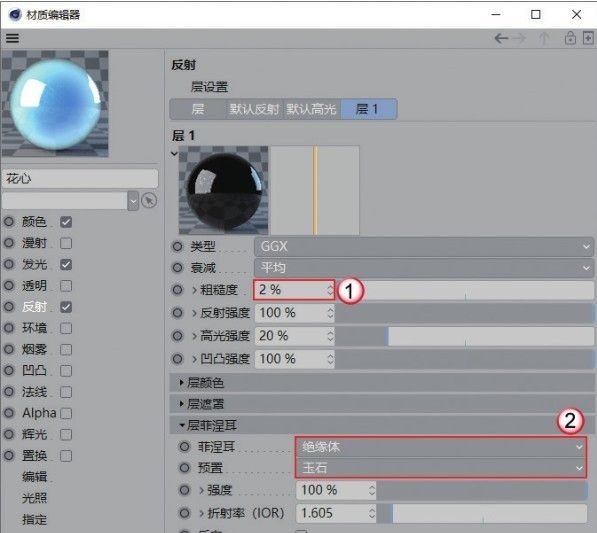597x533 pixels.
Task: Disable the 发光 channel checkbox
Action: tap(66, 264)
